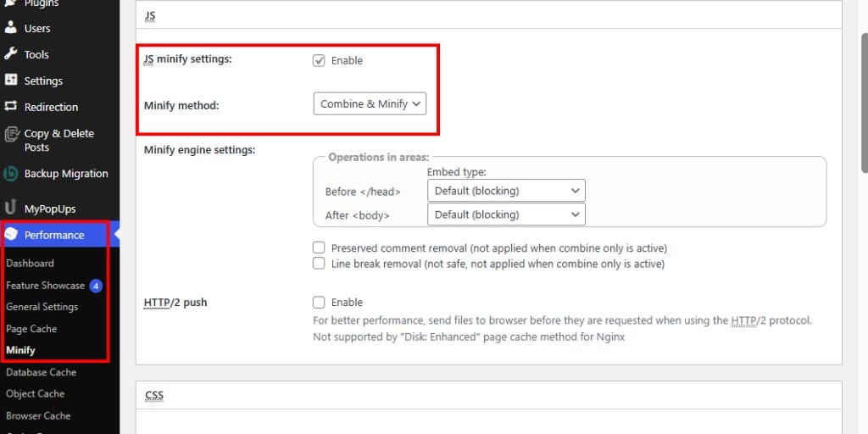Enable Preserved comment removal checkbox
868x434 pixels.
tap(319, 248)
